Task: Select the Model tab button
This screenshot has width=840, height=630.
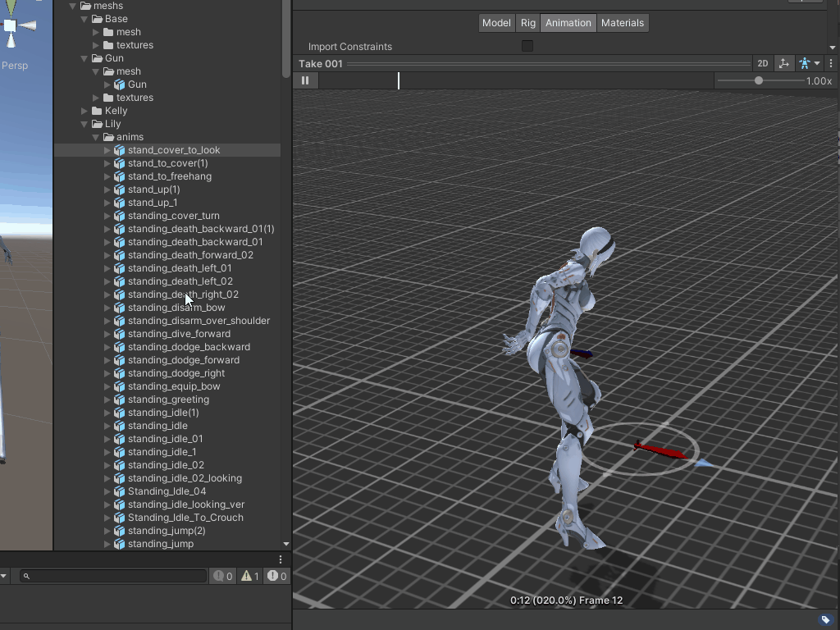Action: (x=495, y=23)
